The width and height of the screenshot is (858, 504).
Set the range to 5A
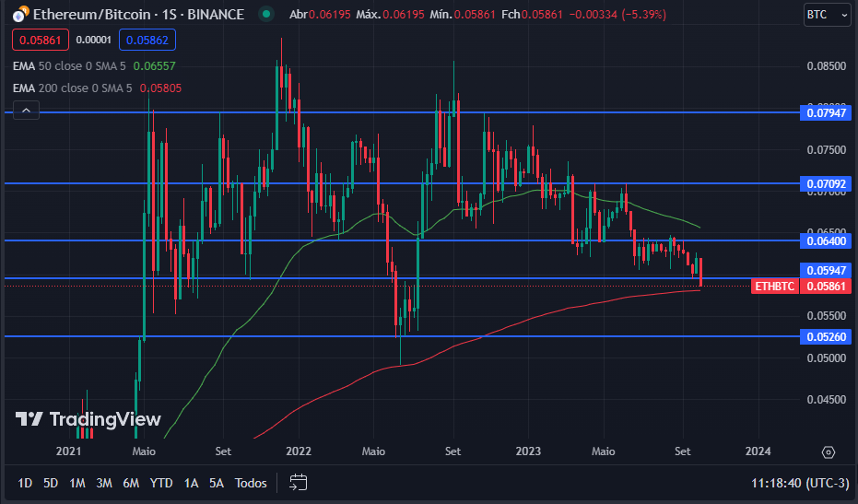click(217, 483)
